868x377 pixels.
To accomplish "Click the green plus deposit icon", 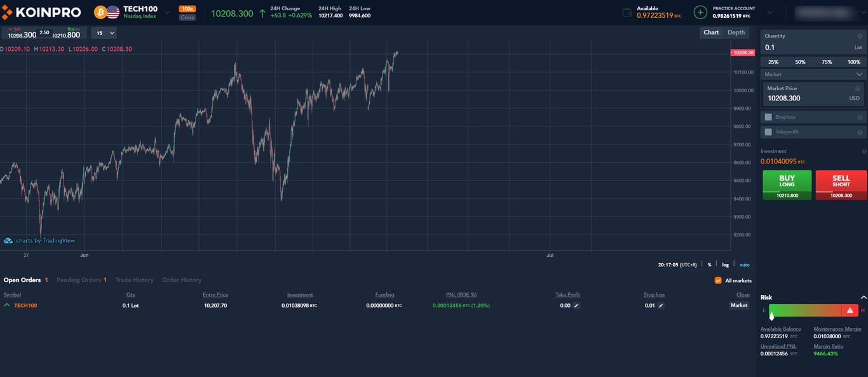I will [x=700, y=11].
